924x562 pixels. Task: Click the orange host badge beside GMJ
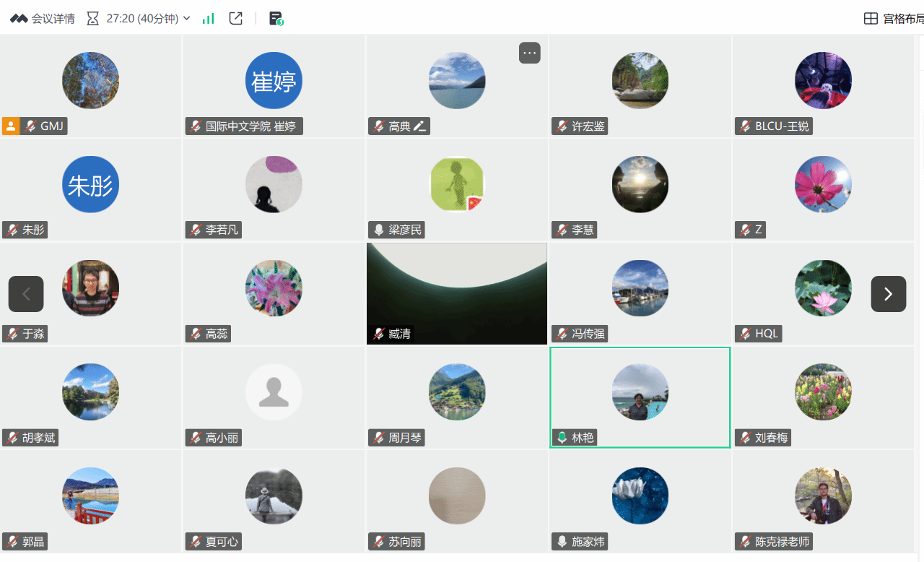[11, 126]
